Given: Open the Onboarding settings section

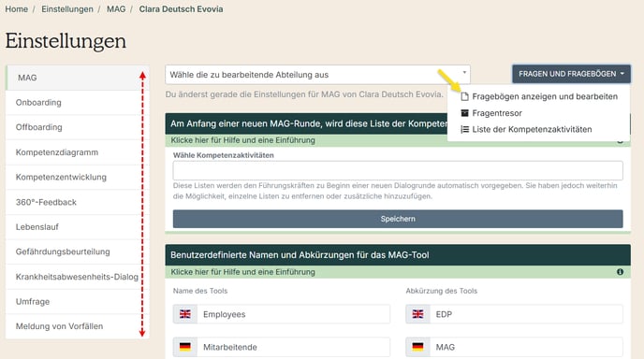Looking at the screenshot, I should 77,103.
